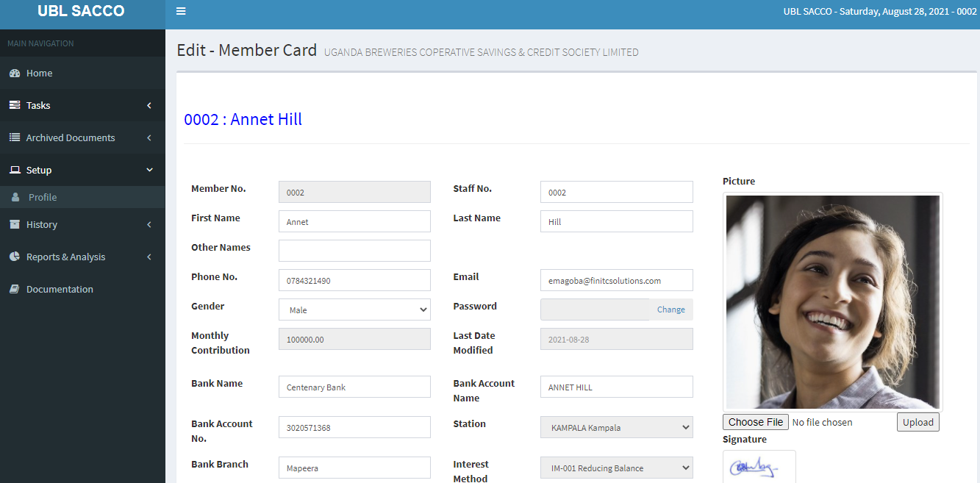The width and height of the screenshot is (980, 483).
Task: Click the signature image thumbnail
Action: pos(759,468)
